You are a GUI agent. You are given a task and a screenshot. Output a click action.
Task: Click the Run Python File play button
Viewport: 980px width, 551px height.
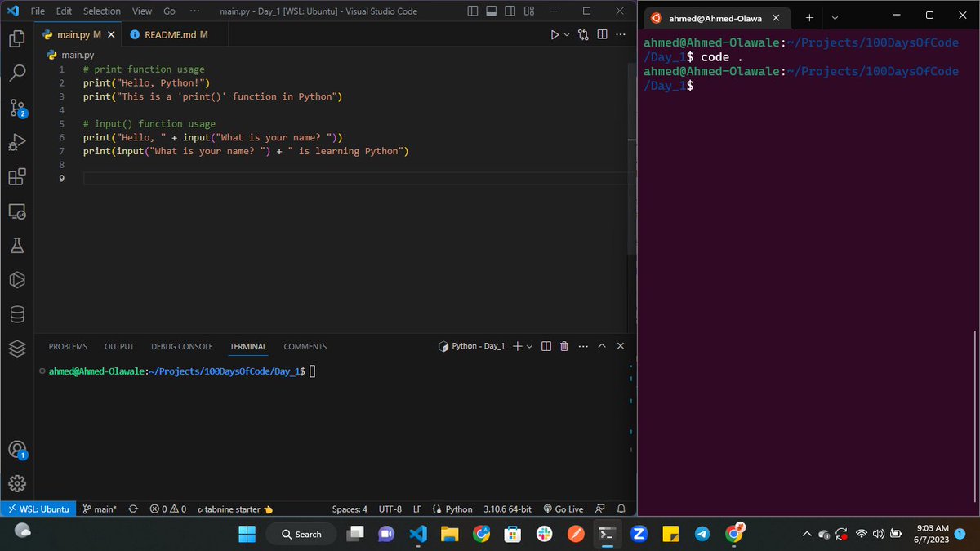[x=555, y=34]
